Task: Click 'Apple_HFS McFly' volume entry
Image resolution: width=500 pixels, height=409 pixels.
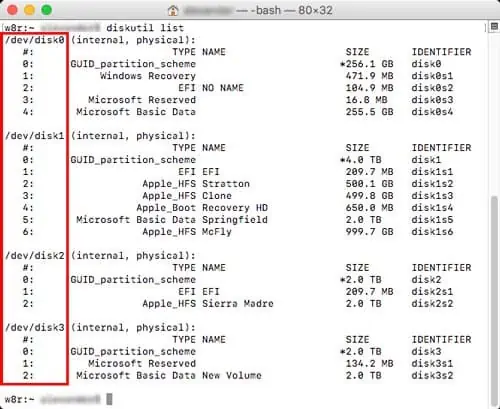Action: coord(187,232)
